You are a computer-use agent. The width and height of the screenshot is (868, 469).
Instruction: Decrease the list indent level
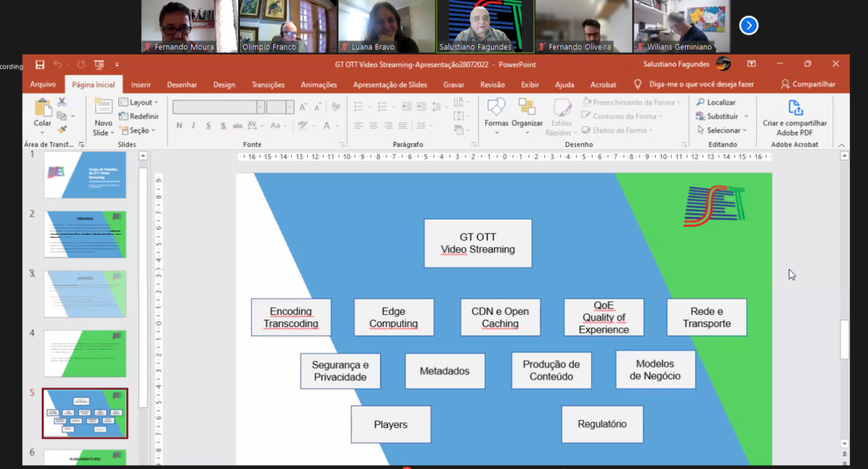tap(406, 107)
